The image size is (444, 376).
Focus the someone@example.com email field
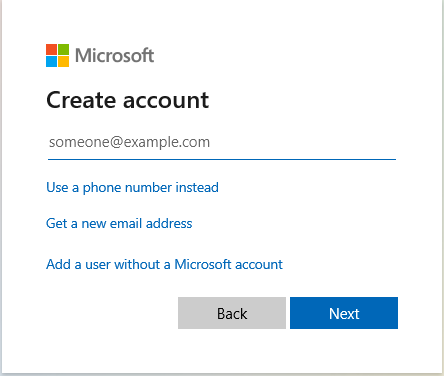pyautogui.click(x=222, y=143)
